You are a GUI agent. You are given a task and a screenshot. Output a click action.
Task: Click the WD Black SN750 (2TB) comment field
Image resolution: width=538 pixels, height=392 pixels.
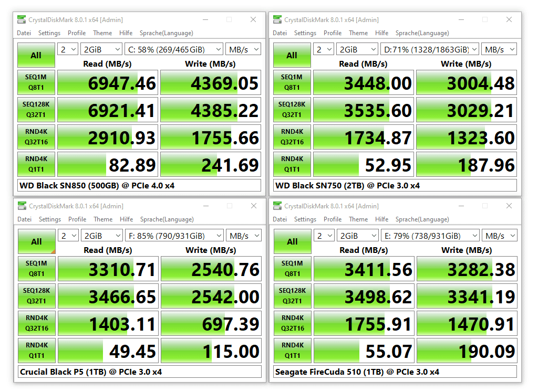coord(395,185)
